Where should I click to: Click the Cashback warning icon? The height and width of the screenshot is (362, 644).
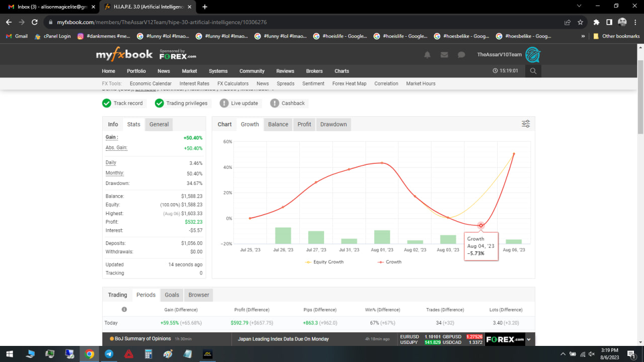(275, 103)
